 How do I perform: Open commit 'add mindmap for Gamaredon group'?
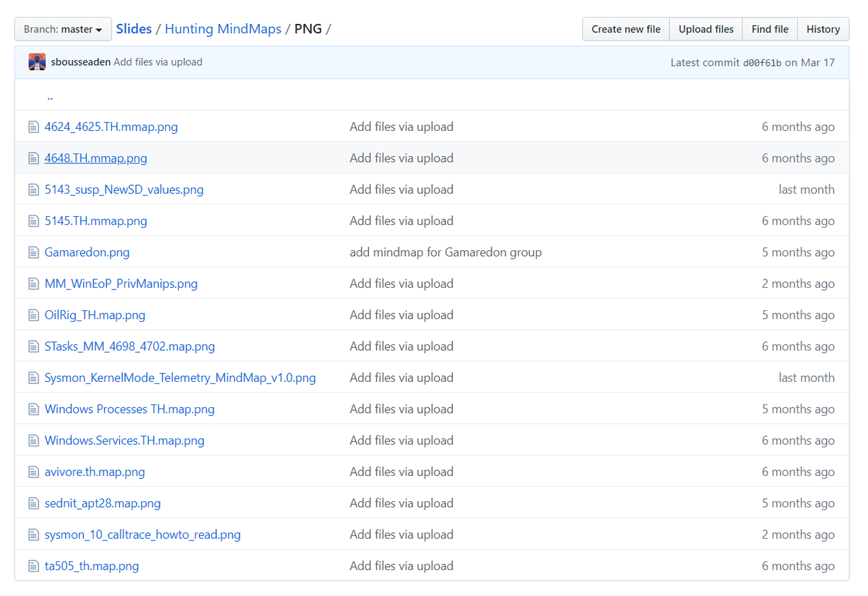(x=446, y=252)
